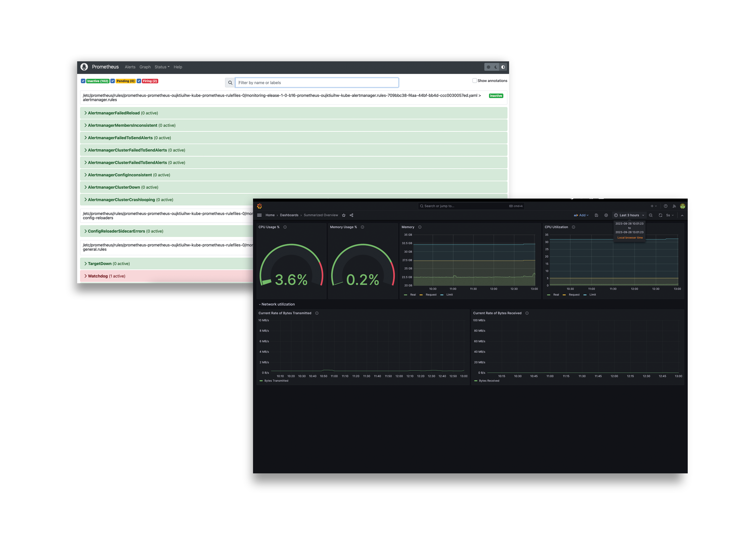Open the Dashboards breadcrumb link
The height and width of the screenshot is (535, 756).
coord(289,215)
